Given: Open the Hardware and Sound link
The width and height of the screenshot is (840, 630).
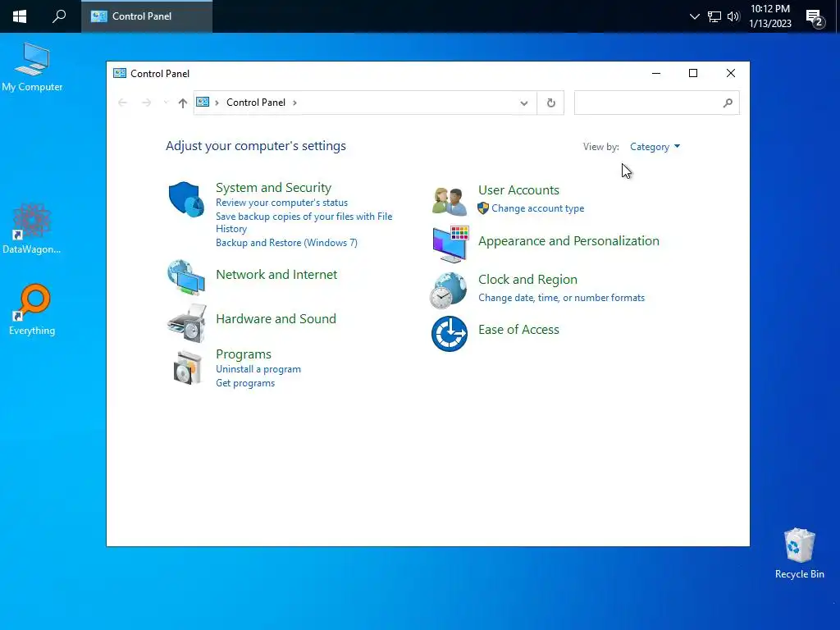Looking at the screenshot, I should (x=276, y=319).
